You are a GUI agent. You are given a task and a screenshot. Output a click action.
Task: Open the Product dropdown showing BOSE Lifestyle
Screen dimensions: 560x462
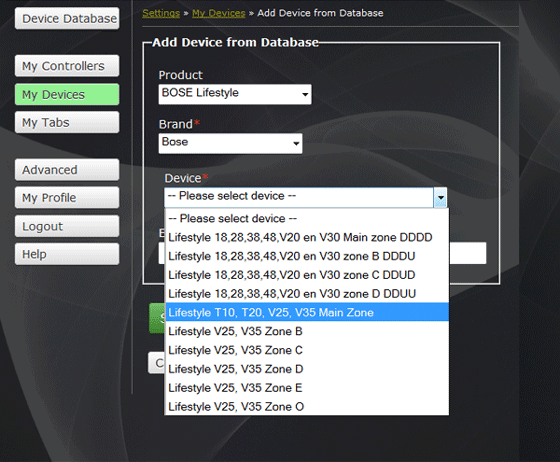[x=235, y=94]
